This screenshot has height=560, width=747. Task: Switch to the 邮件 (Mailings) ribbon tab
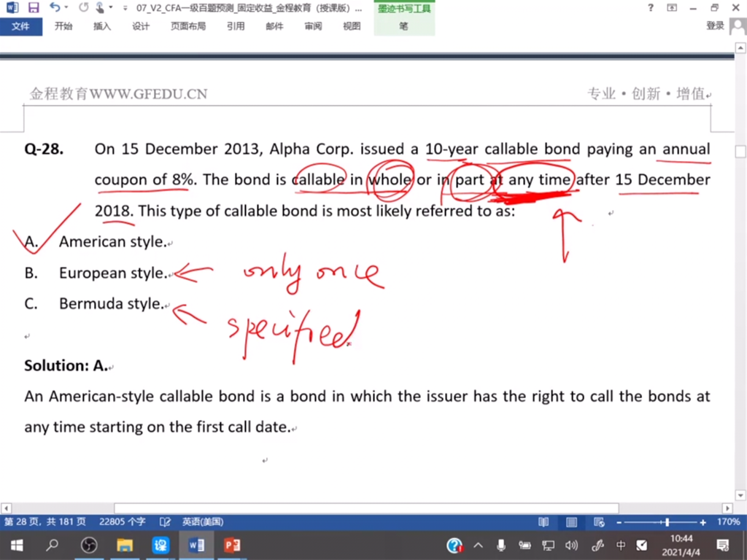[274, 26]
